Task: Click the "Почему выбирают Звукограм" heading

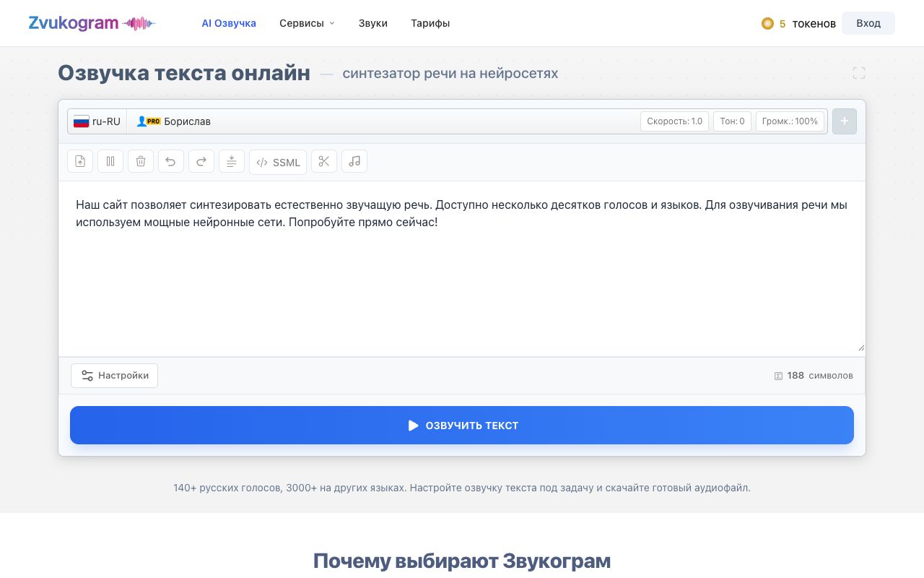Action: (462, 561)
